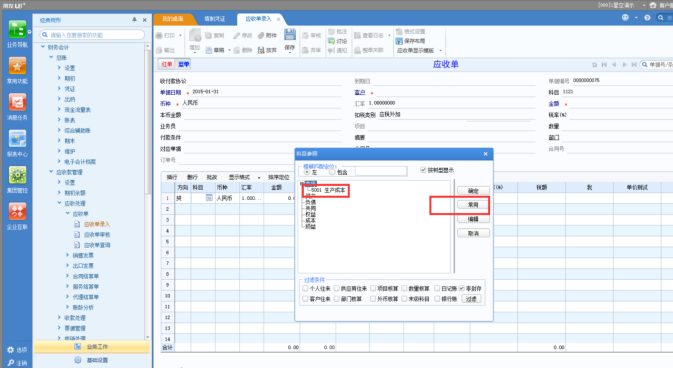Select 5001 生产成本 in the tree
Image resolution: width=673 pixels, height=369 pixels.
tap(328, 190)
